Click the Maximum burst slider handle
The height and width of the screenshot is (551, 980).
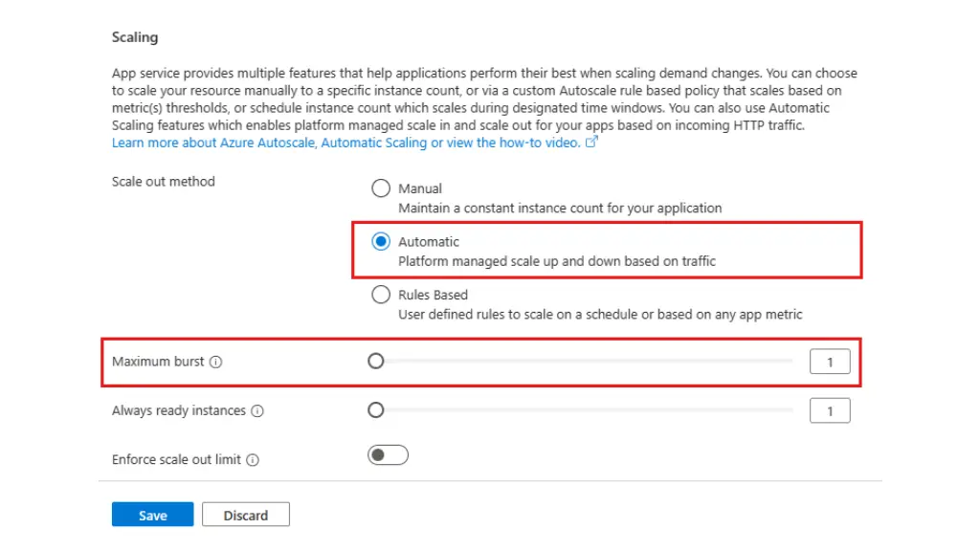coord(375,361)
